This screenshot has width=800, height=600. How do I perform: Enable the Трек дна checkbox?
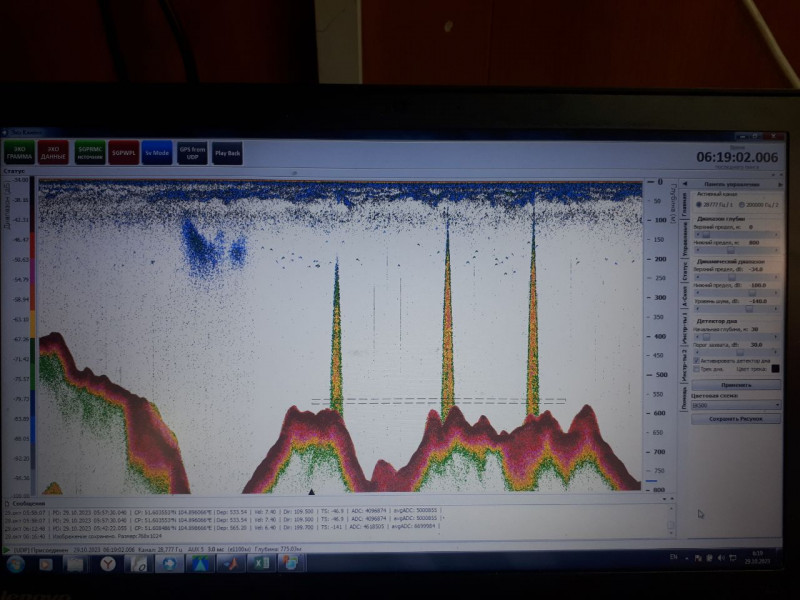697,369
